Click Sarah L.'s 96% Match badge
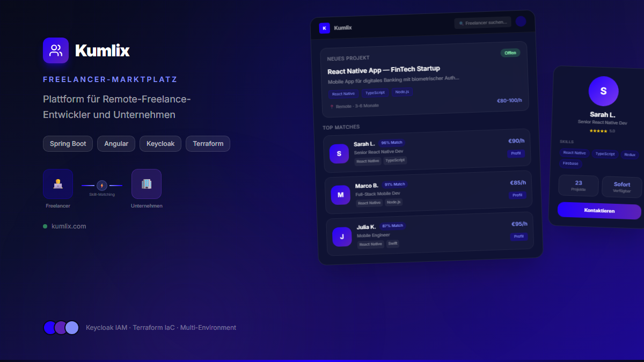Screen dimensions: 644x362 (x=392, y=143)
